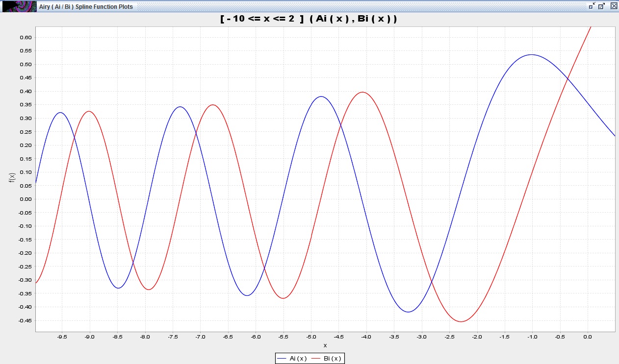
Task: Click y-axis tick label -0.15
Action: 25,240
